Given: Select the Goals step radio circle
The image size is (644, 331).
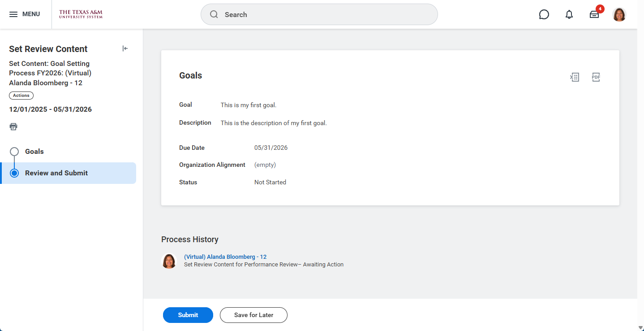Looking at the screenshot, I should (14, 152).
